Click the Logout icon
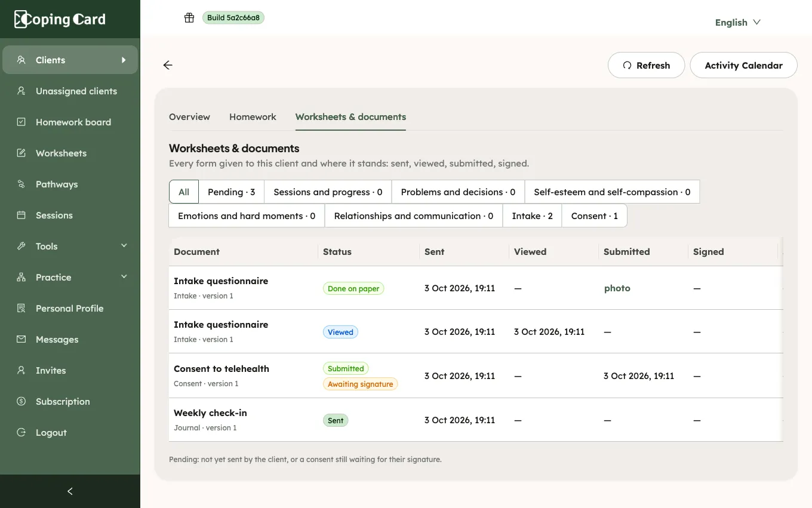Screen dimensions: 812x508 pyautogui.click(x=21, y=432)
